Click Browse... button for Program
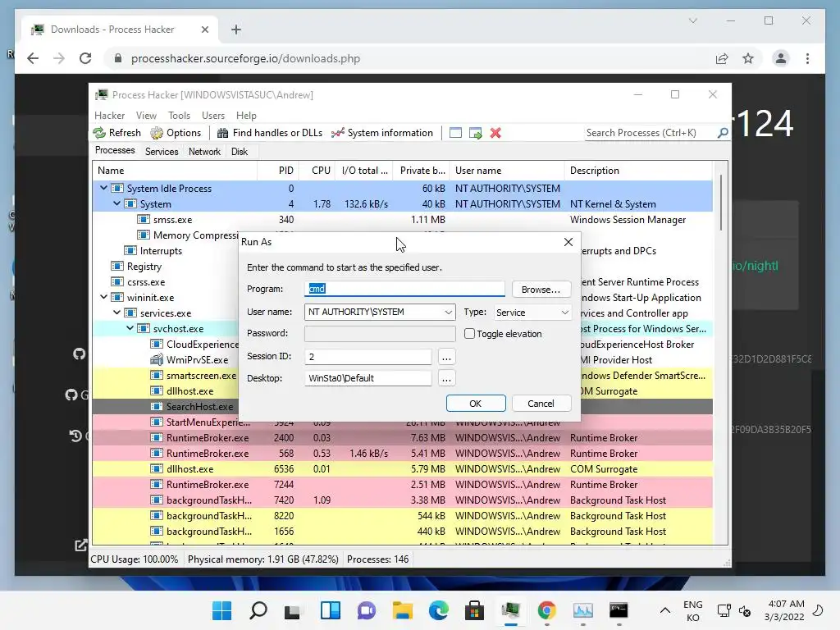840x630 pixels. 541,290
